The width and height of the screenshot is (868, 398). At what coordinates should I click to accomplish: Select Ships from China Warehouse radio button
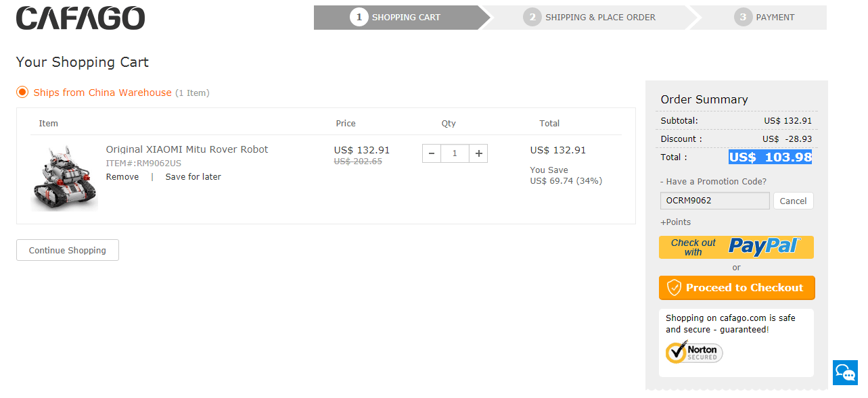click(22, 92)
